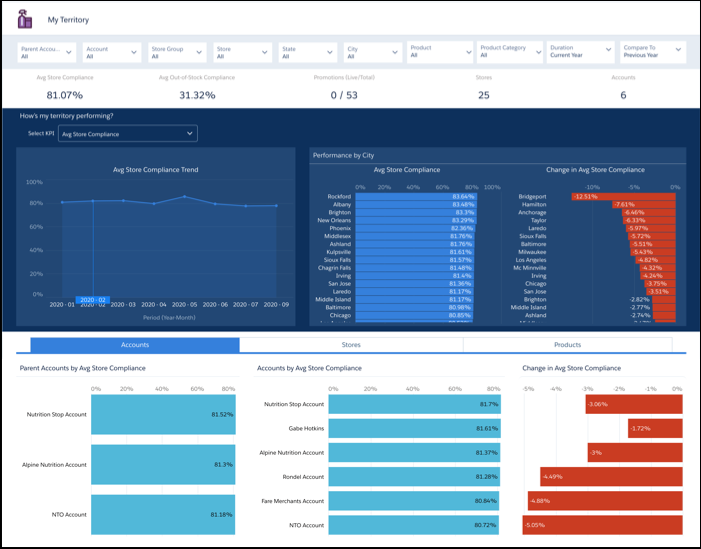Select the -1.72% account change bar
This screenshot has height=549, width=701.
[655, 428]
